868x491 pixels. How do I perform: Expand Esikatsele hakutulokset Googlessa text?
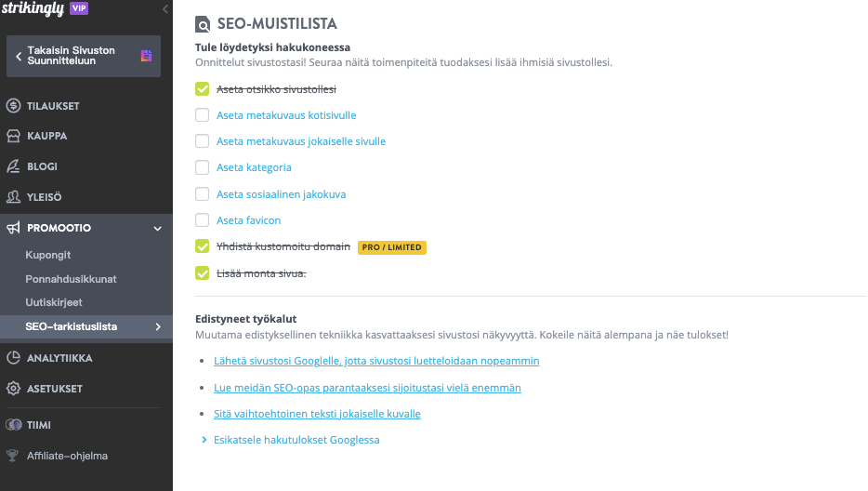coord(296,440)
